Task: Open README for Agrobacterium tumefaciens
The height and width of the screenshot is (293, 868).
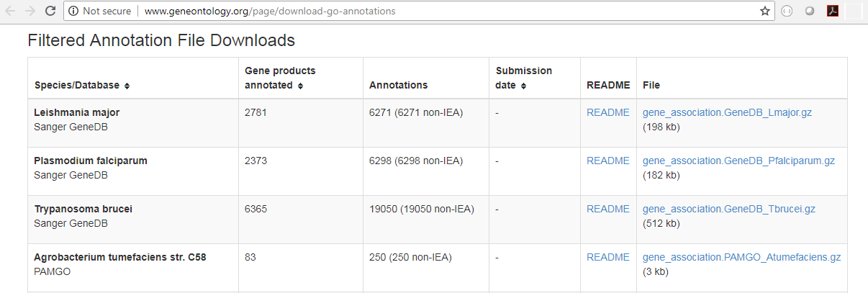Action: tap(607, 257)
